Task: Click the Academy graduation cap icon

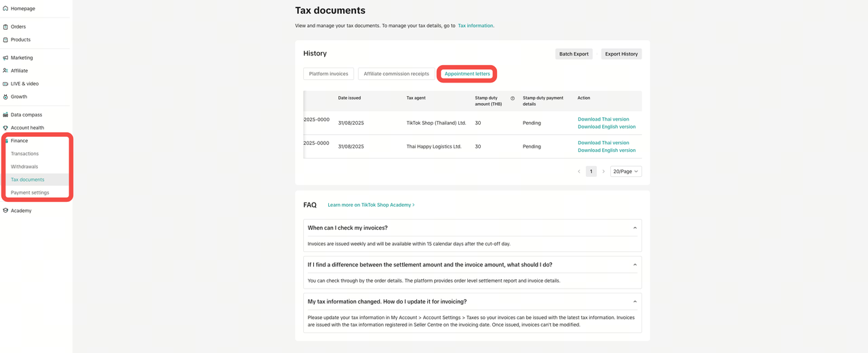Action: pos(5,211)
